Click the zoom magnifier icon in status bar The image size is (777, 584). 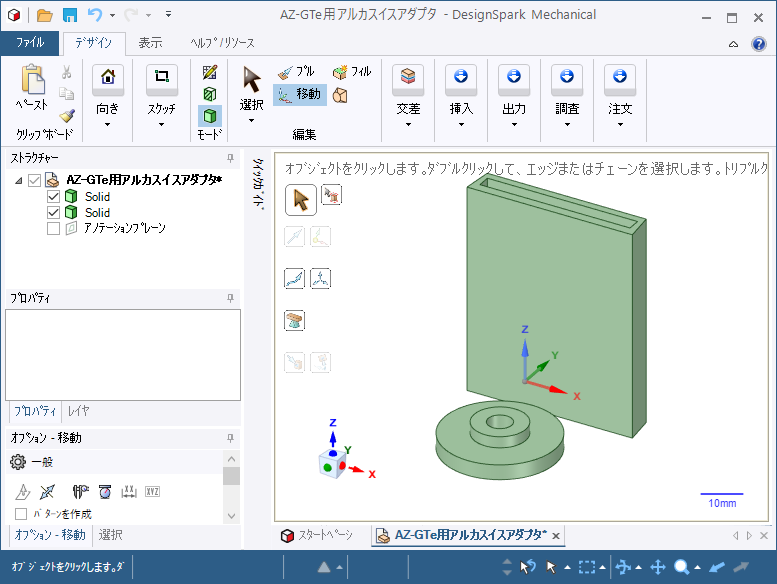[682, 567]
